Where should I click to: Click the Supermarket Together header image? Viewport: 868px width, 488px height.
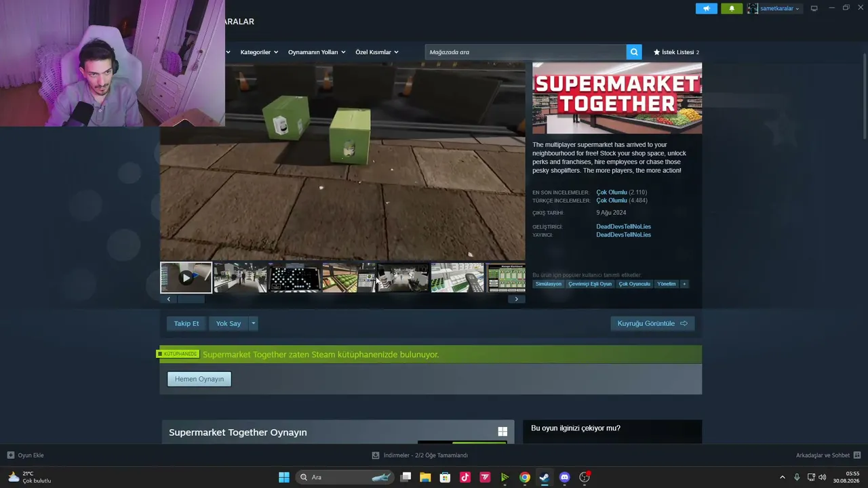617,98
